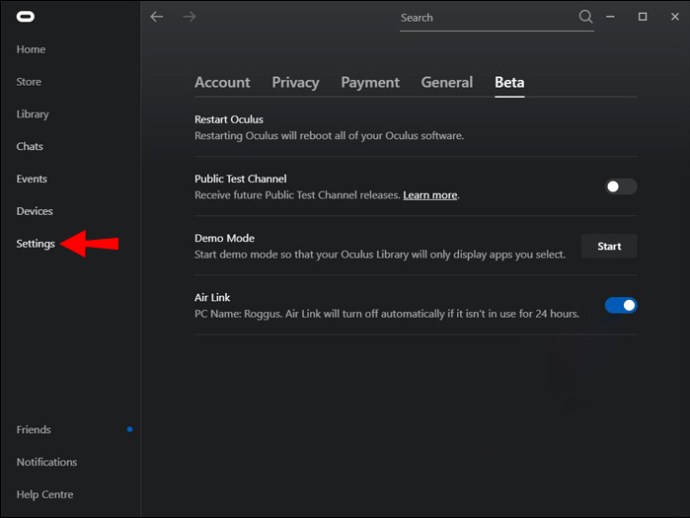Select the Privacy tab

(295, 82)
